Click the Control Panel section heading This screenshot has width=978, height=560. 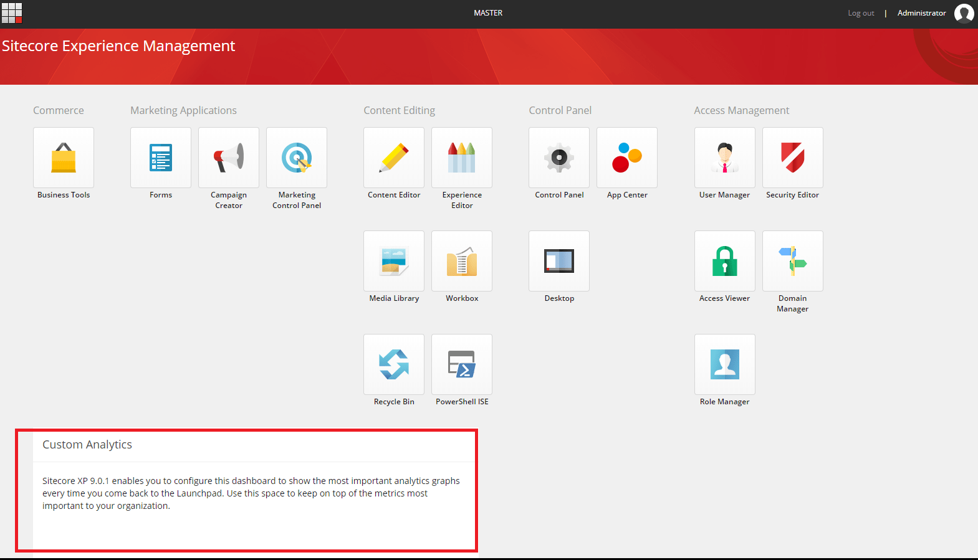click(560, 110)
